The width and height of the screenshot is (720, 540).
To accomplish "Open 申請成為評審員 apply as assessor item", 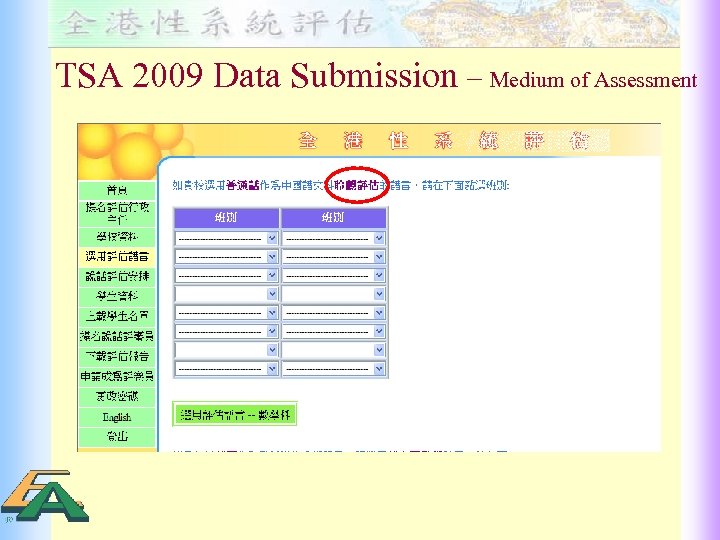I will tap(117, 376).
